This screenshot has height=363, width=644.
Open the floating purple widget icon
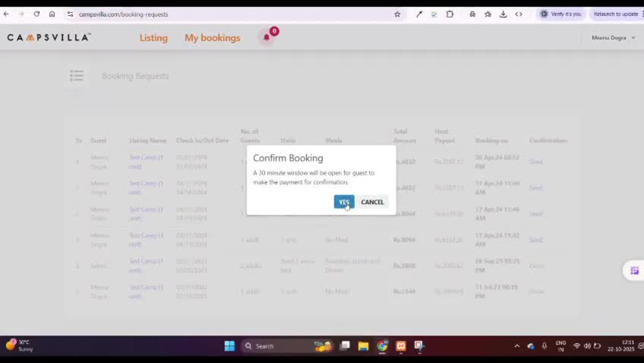point(634,270)
